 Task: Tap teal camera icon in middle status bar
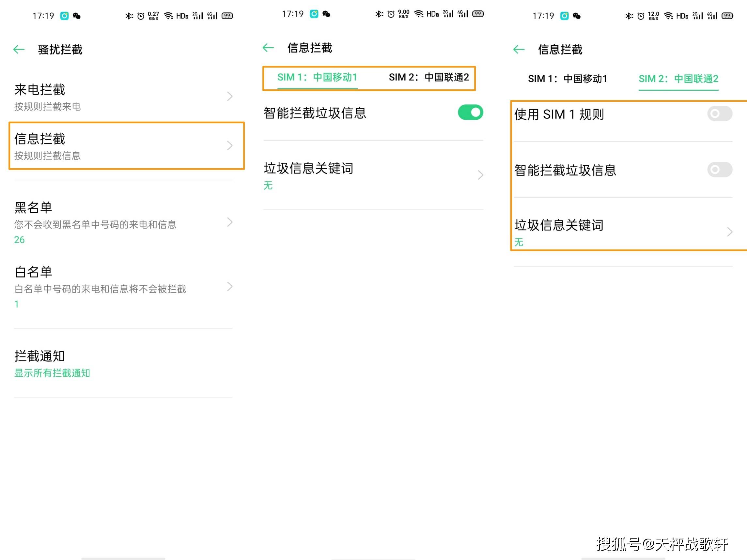[314, 14]
